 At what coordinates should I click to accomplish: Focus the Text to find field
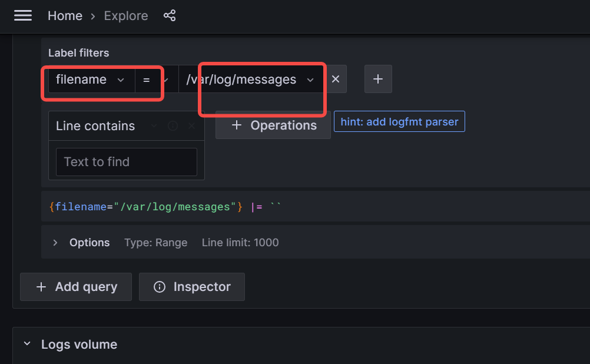(127, 162)
